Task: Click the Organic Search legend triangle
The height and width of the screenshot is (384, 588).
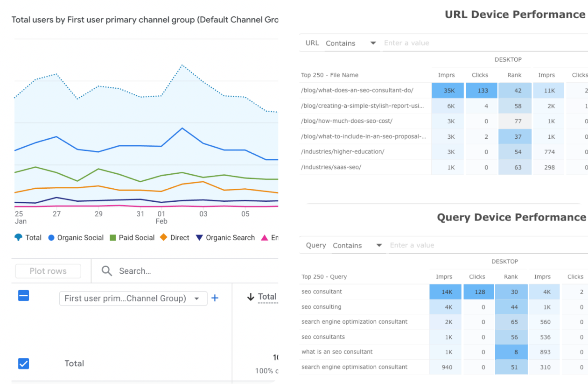Action: click(x=199, y=237)
